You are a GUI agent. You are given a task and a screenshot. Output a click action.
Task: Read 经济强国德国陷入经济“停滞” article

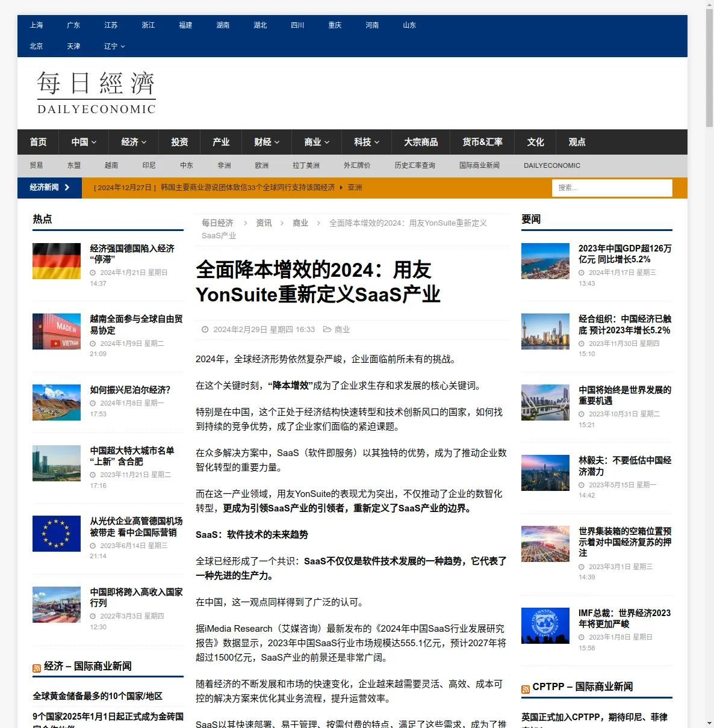tap(132, 254)
